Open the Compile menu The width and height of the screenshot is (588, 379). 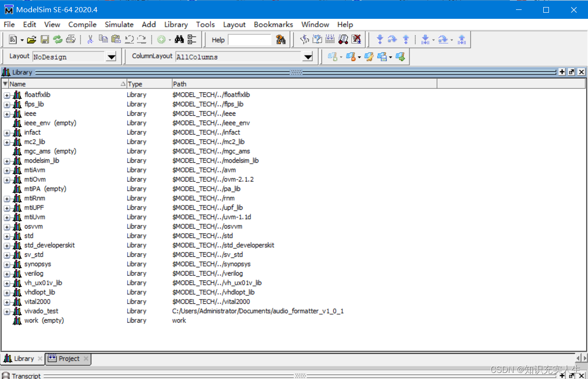[82, 24]
